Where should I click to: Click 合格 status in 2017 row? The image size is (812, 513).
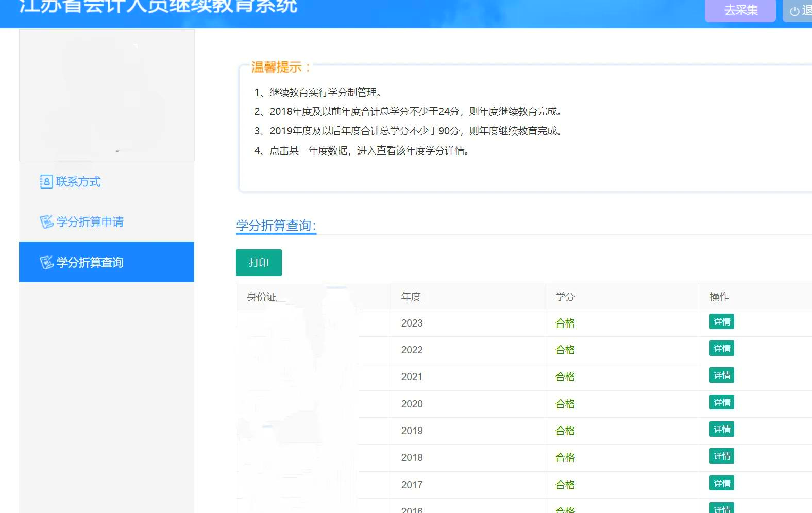click(565, 485)
